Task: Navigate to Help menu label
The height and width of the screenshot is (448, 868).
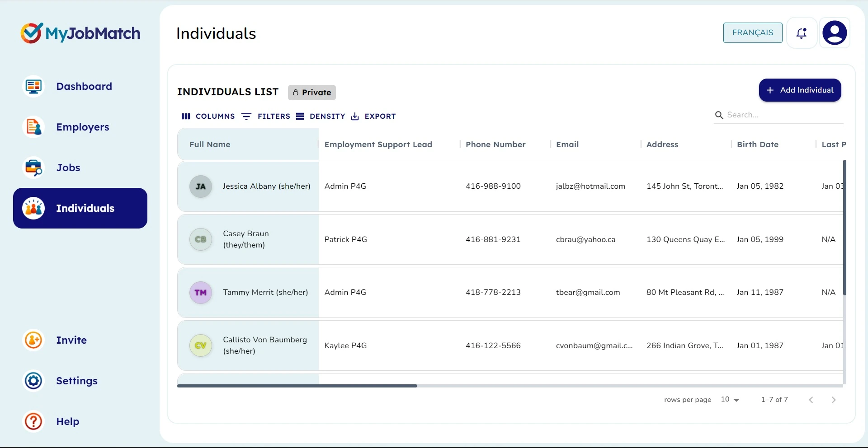Action: [x=68, y=421]
